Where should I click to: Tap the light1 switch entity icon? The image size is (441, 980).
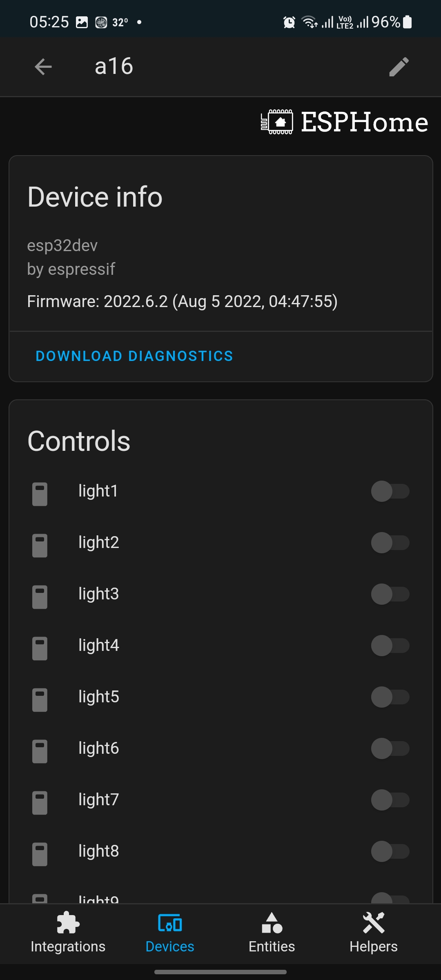[40, 494]
